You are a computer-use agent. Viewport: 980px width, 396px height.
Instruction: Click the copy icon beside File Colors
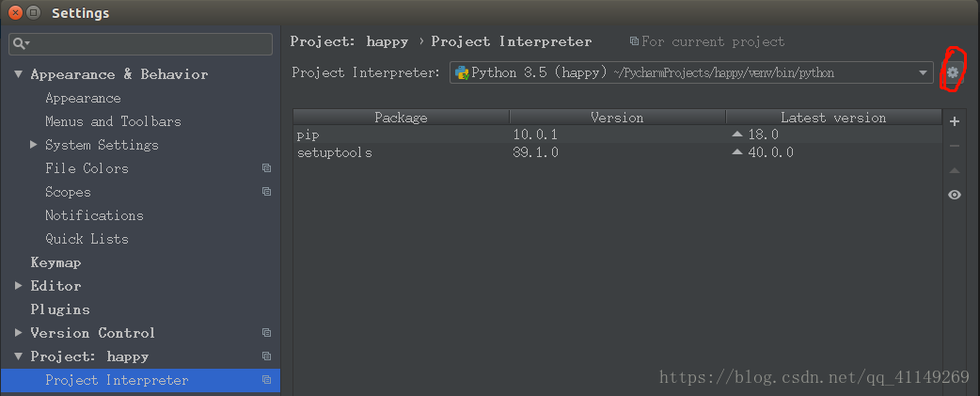[x=267, y=168]
